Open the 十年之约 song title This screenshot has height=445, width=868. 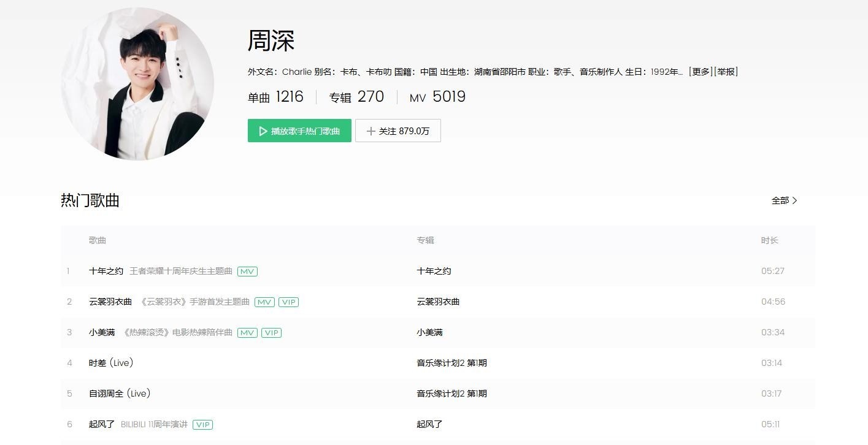pos(106,271)
